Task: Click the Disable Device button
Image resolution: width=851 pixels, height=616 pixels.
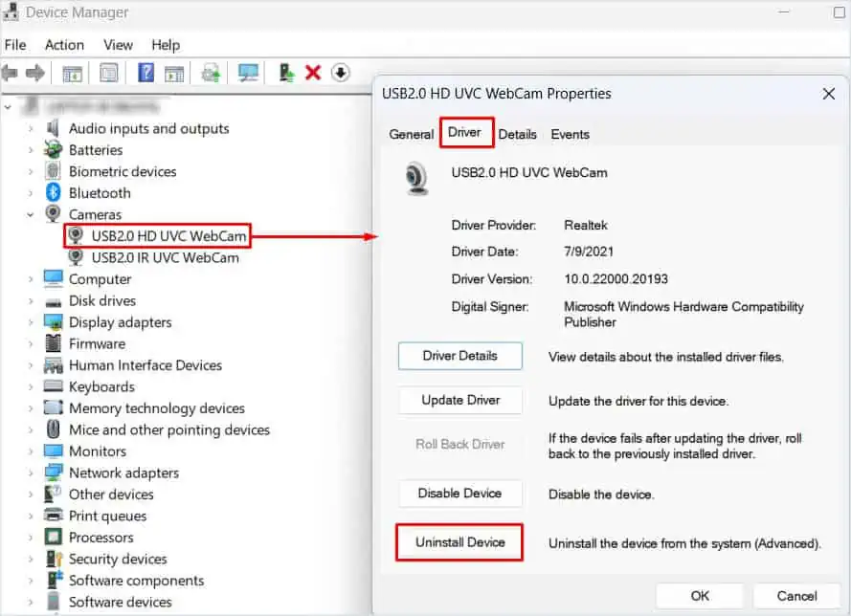Action: click(x=459, y=494)
